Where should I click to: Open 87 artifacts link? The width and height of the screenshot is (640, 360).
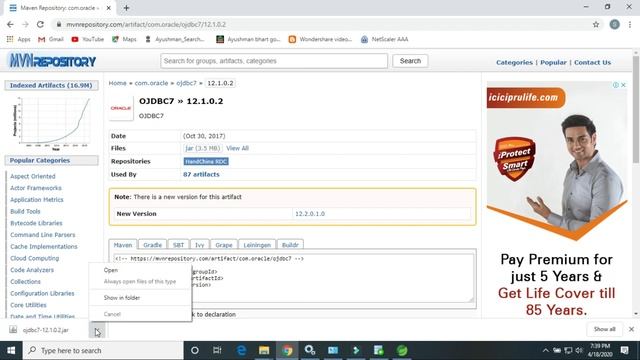(x=201, y=174)
